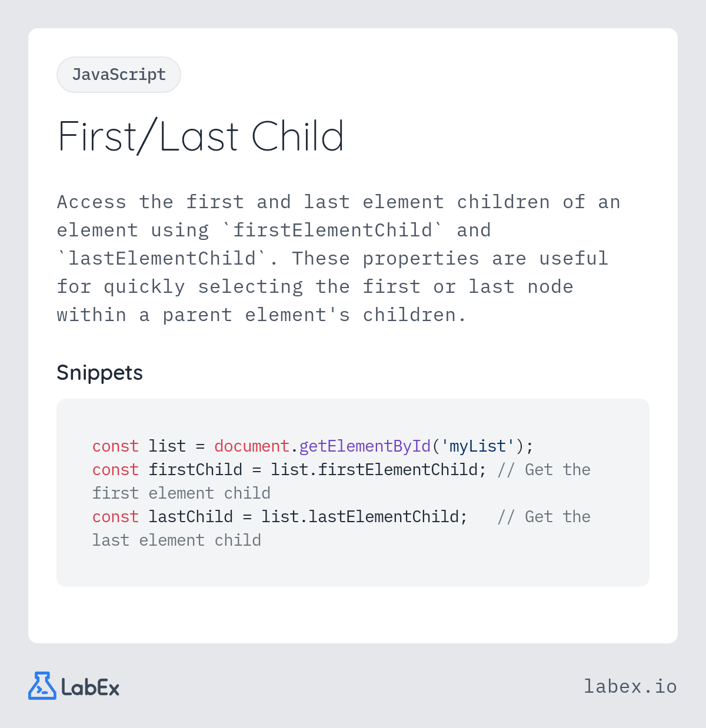
Task: Click the description paragraph's last line
Action: 262,315
